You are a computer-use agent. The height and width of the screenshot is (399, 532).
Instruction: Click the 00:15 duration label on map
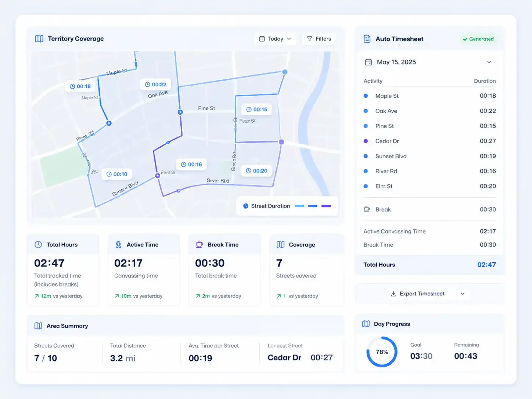[257, 109]
